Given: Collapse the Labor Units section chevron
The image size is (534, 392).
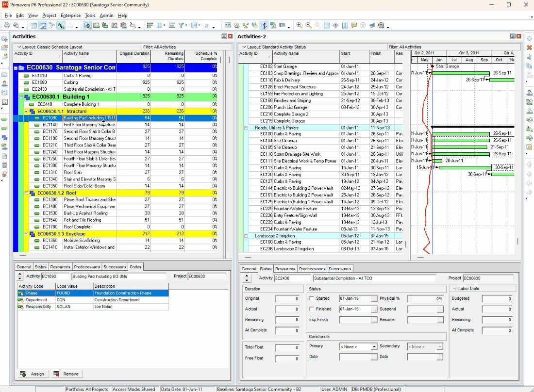Looking at the screenshot, I should click(x=455, y=289).
